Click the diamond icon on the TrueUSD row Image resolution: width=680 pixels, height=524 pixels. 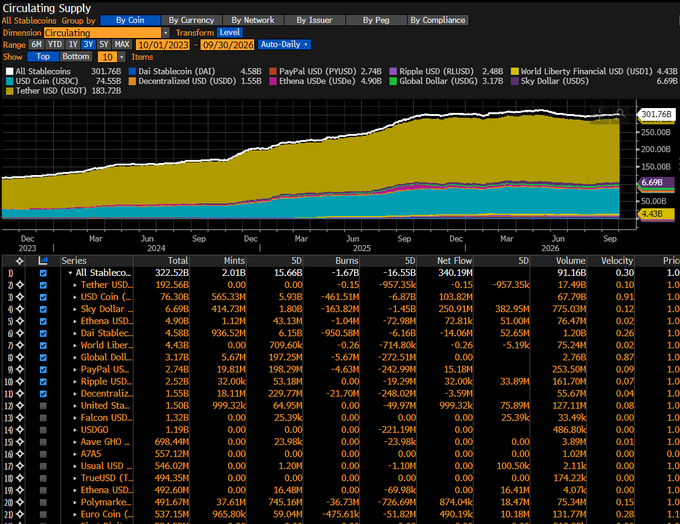(x=20, y=478)
